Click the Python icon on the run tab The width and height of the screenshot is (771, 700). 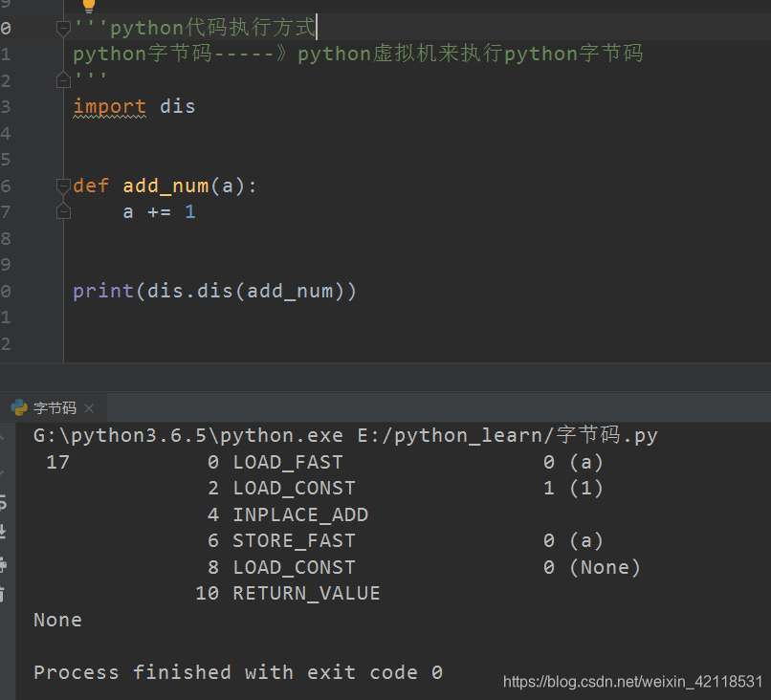19,407
